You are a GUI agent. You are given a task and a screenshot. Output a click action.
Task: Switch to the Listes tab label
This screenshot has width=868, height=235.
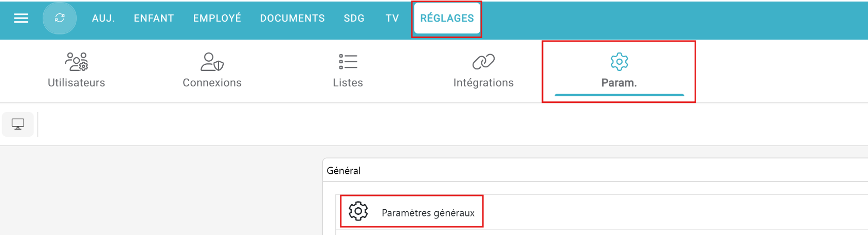click(348, 83)
